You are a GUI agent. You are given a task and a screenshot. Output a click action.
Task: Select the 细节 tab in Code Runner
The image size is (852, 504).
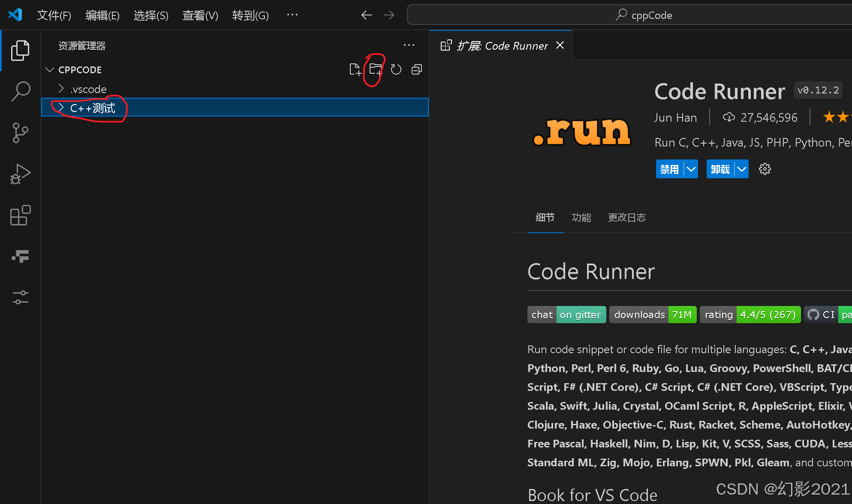[544, 217]
